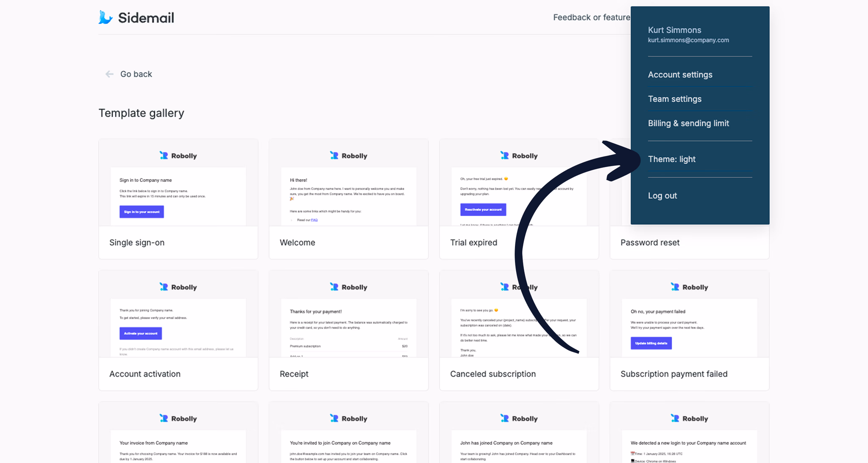Select Billing & sending limit
The height and width of the screenshot is (463, 868).
[688, 123]
